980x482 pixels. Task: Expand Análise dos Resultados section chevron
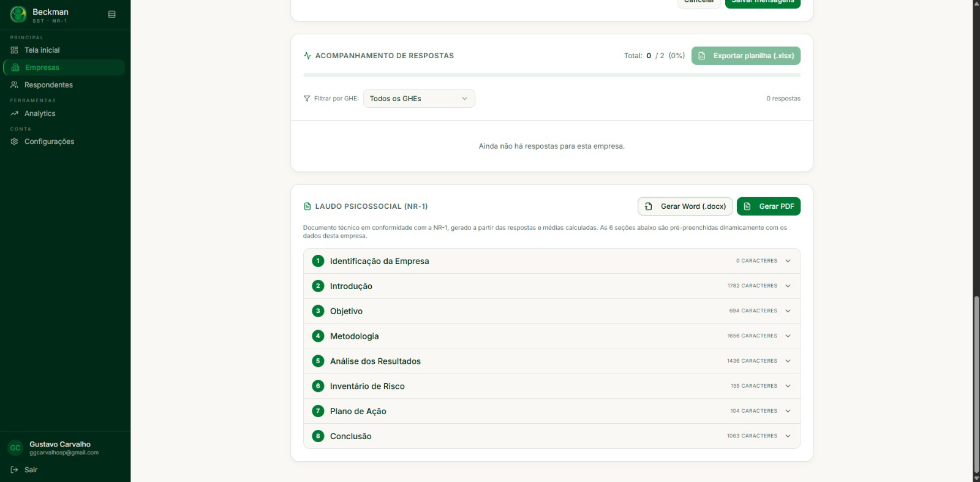click(788, 361)
